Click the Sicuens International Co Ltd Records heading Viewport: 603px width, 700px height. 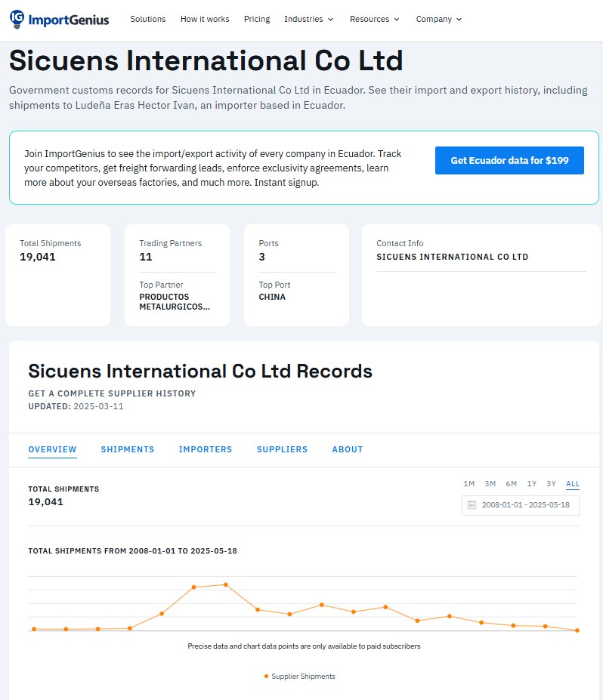[x=200, y=371]
